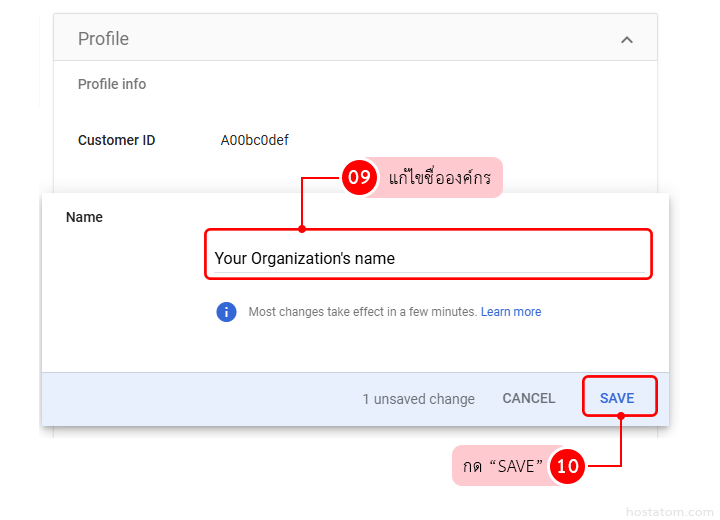Click the red 09 step badge

click(x=358, y=178)
